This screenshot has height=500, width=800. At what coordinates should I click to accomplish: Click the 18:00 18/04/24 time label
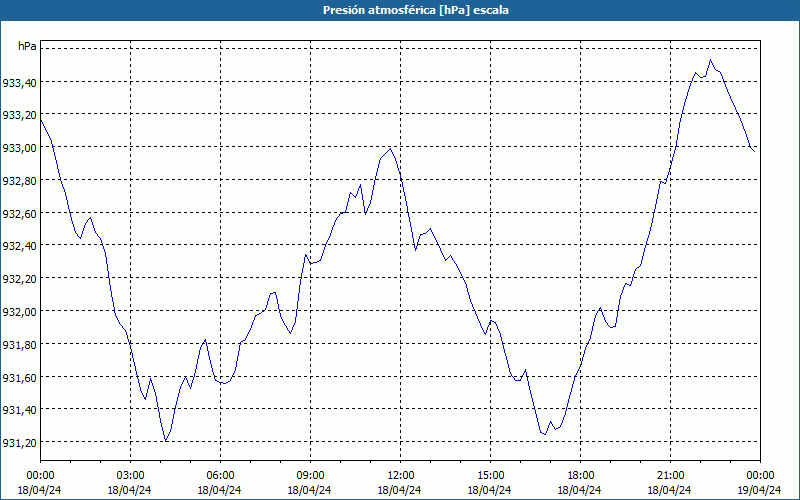(580, 483)
